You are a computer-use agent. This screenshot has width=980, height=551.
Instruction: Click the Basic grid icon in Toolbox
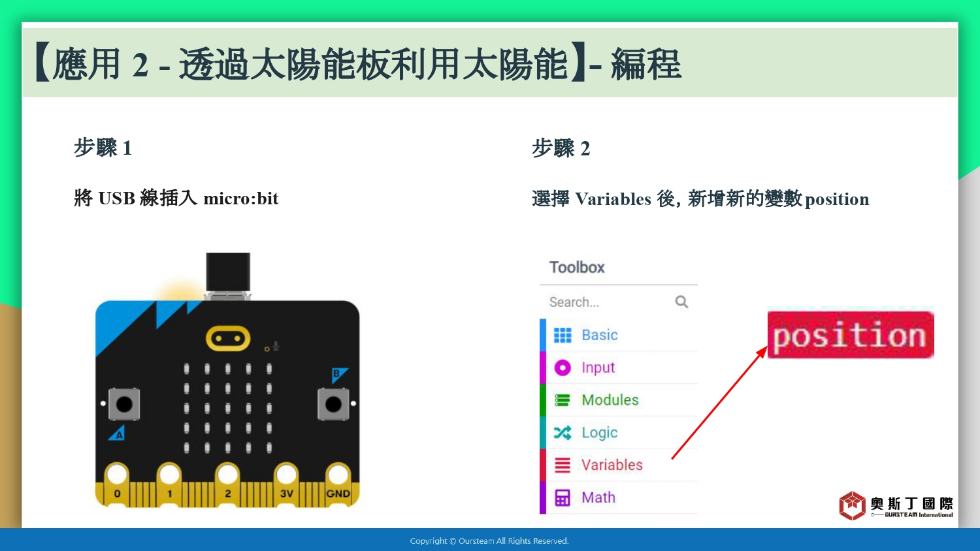click(563, 335)
